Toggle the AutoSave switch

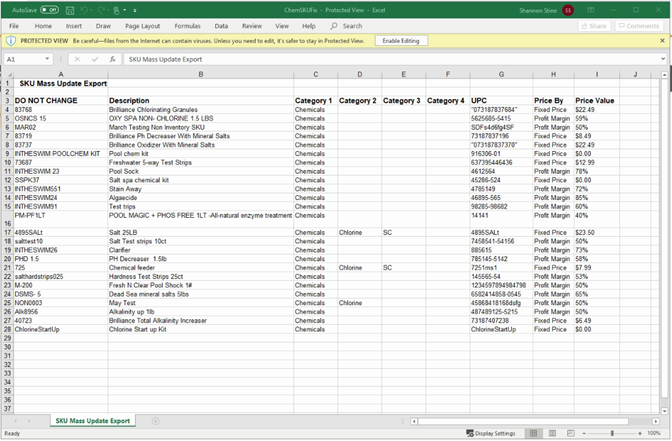click(x=49, y=10)
